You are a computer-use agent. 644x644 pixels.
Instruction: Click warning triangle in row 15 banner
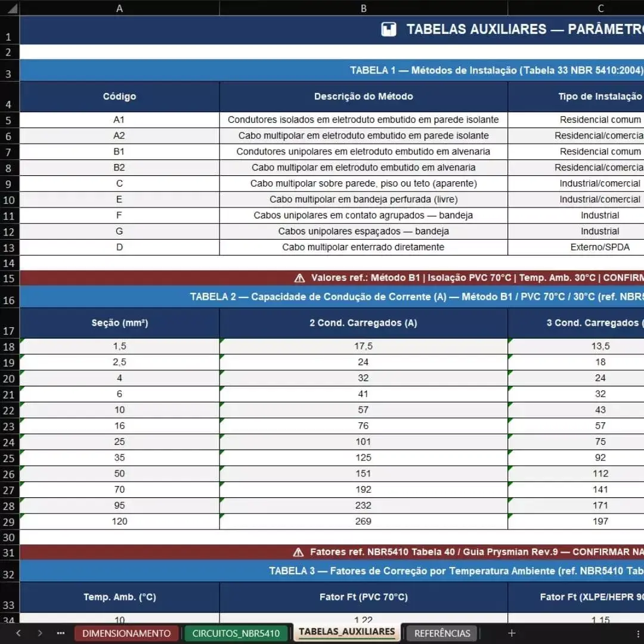pos(300,278)
